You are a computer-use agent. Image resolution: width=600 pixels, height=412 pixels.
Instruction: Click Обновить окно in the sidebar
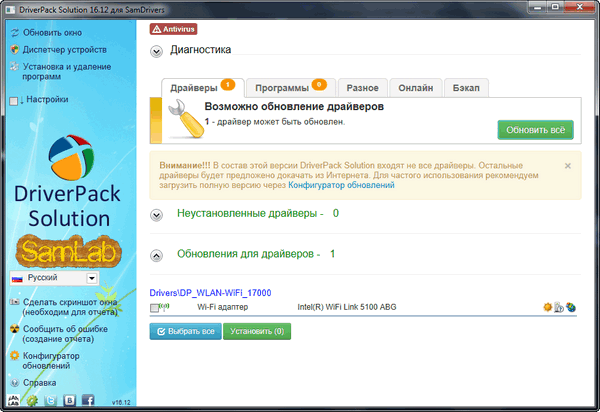tap(52, 33)
